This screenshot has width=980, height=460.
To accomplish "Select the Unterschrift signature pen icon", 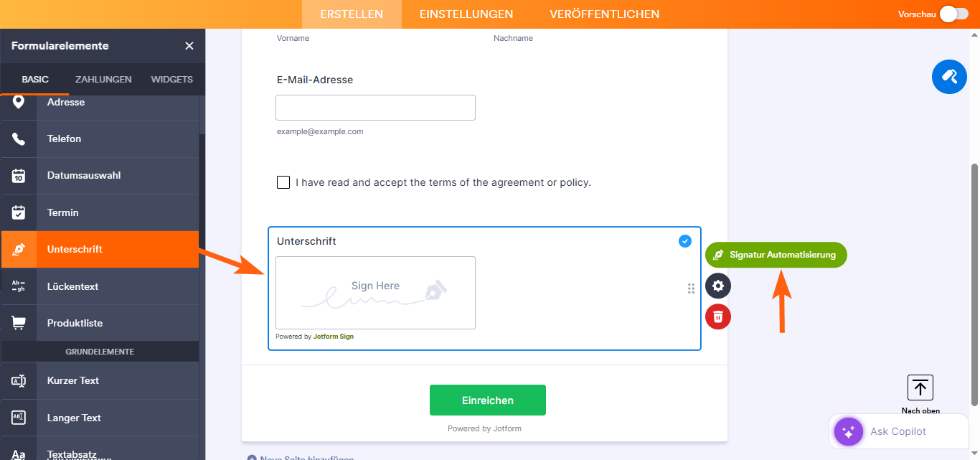I will (x=18, y=249).
